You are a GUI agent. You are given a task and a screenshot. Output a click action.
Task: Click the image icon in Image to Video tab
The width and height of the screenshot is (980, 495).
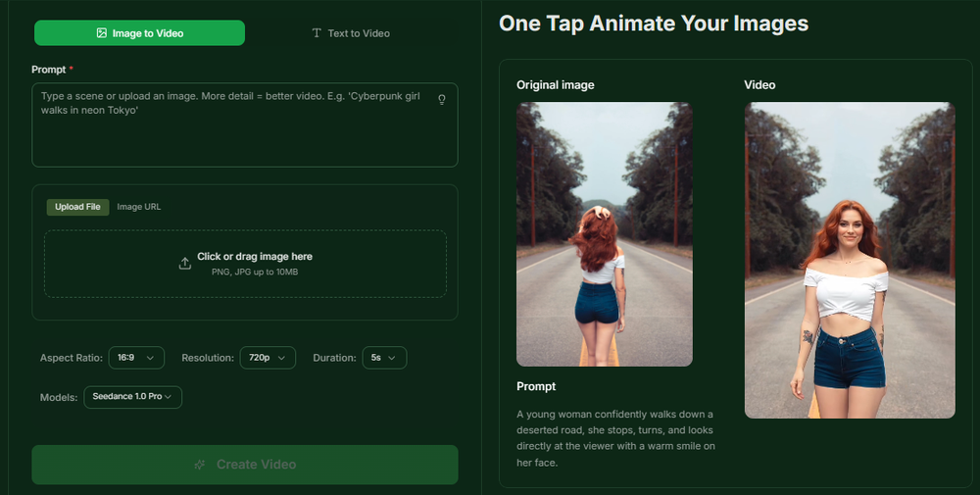102,33
